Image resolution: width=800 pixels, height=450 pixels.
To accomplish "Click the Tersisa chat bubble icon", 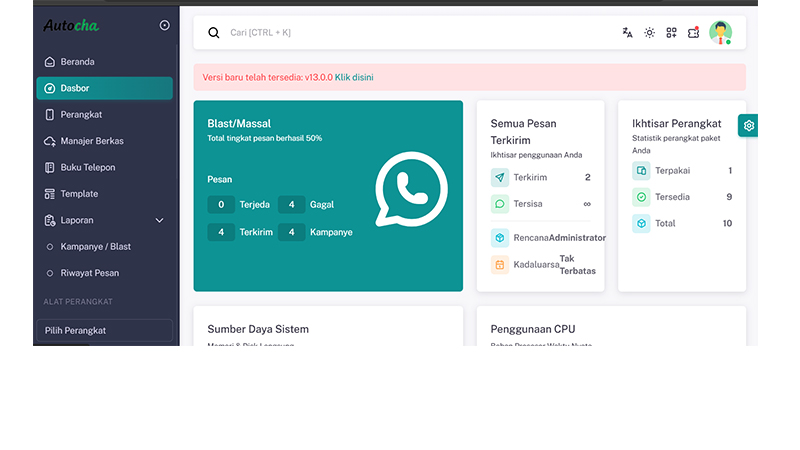I will click(499, 204).
